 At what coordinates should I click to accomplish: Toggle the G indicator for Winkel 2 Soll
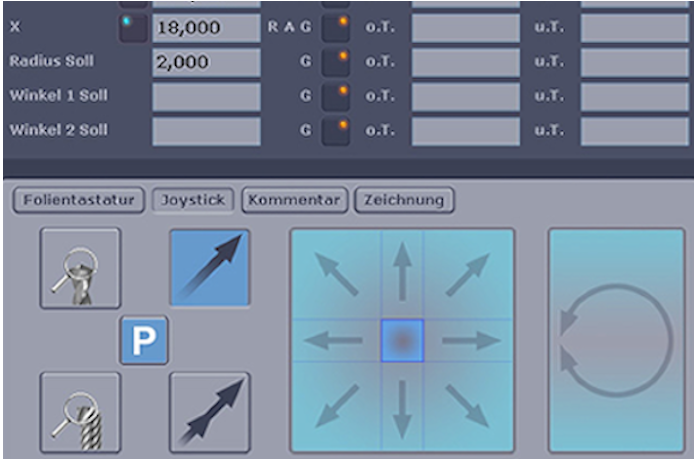(x=336, y=131)
